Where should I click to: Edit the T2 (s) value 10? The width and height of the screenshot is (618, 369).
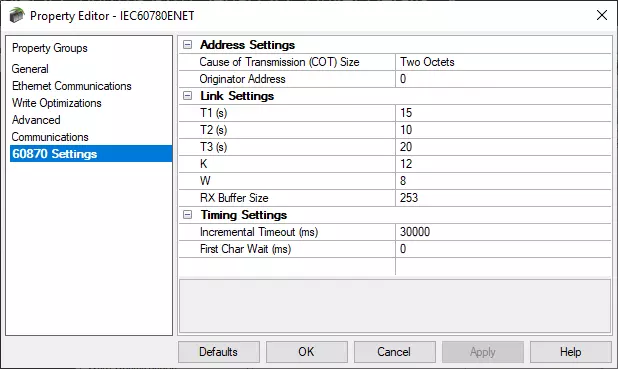pyautogui.click(x=503, y=130)
